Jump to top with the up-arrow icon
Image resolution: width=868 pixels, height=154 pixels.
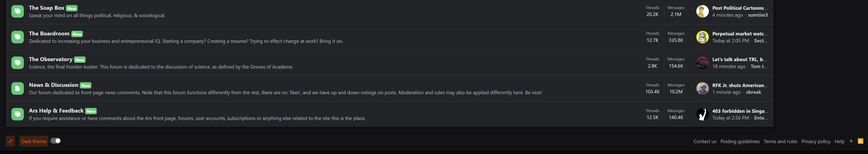point(851,141)
